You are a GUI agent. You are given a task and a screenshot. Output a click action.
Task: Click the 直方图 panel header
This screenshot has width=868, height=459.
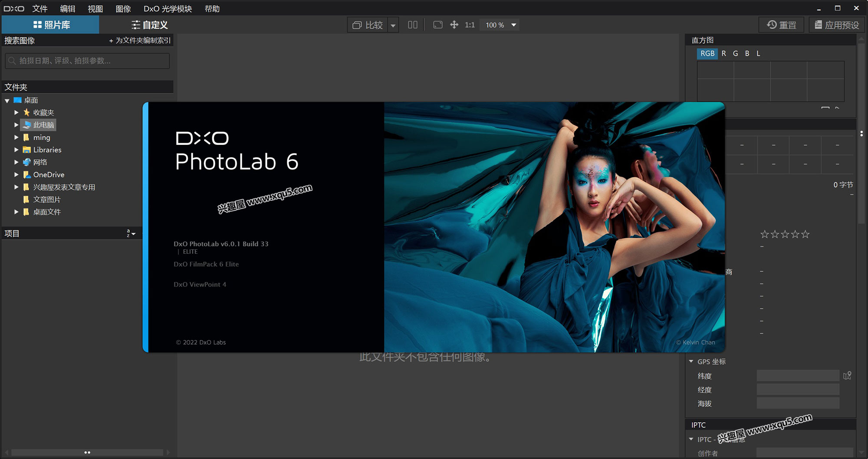coord(771,40)
